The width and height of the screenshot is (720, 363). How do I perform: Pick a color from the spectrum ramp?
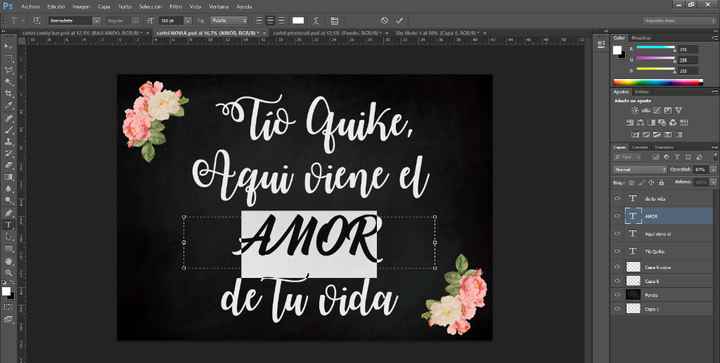(x=658, y=83)
